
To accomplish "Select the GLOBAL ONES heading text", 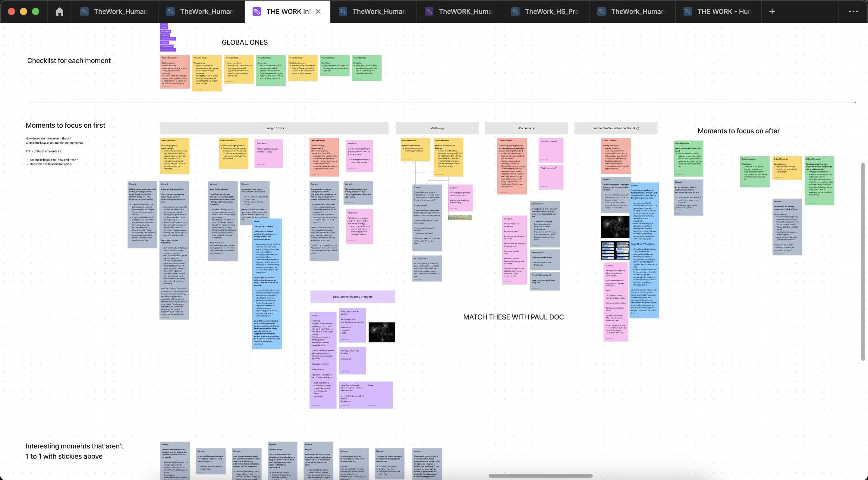I will click(245, 42).
